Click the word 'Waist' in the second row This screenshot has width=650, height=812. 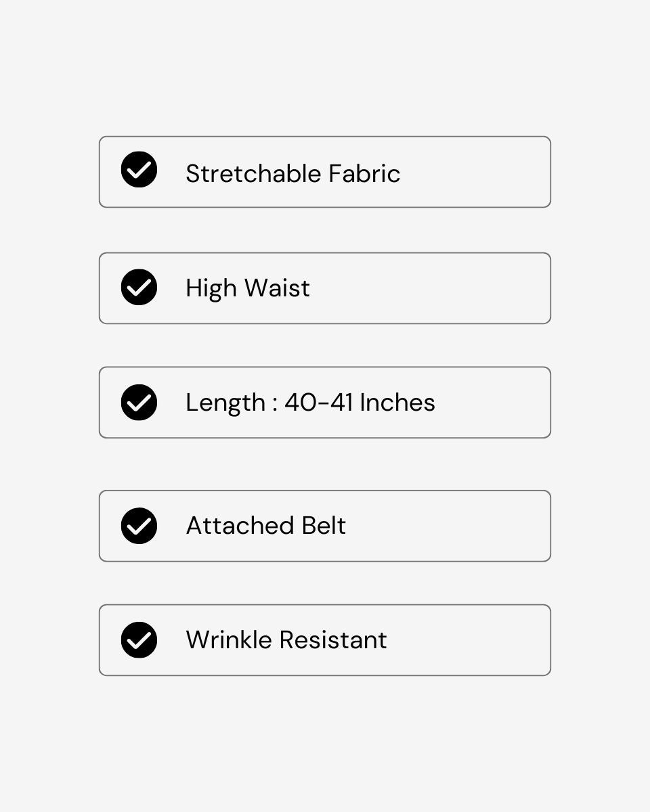click(x=277, y=289)
